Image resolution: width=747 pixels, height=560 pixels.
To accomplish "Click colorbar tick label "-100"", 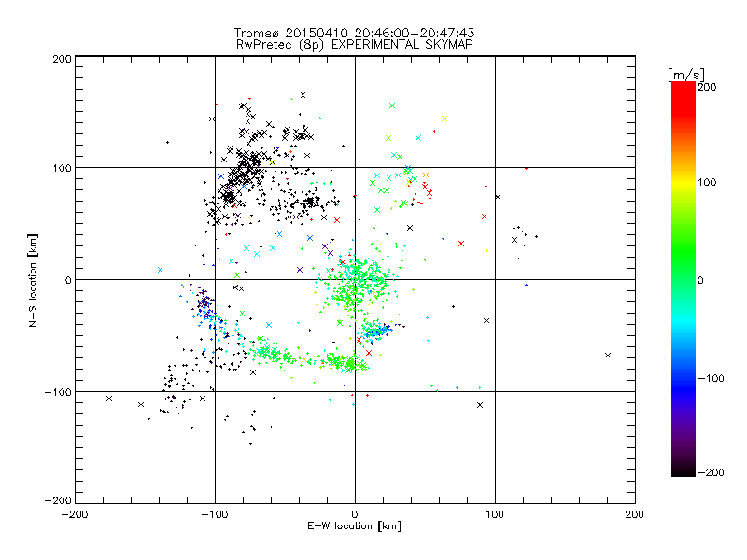I will click(711, 378).
